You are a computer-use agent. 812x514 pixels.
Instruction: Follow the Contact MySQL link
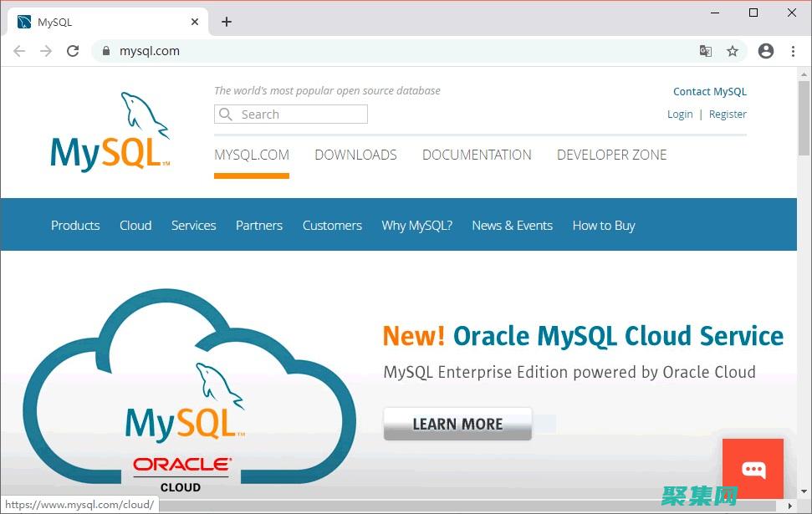click(709, 92)
